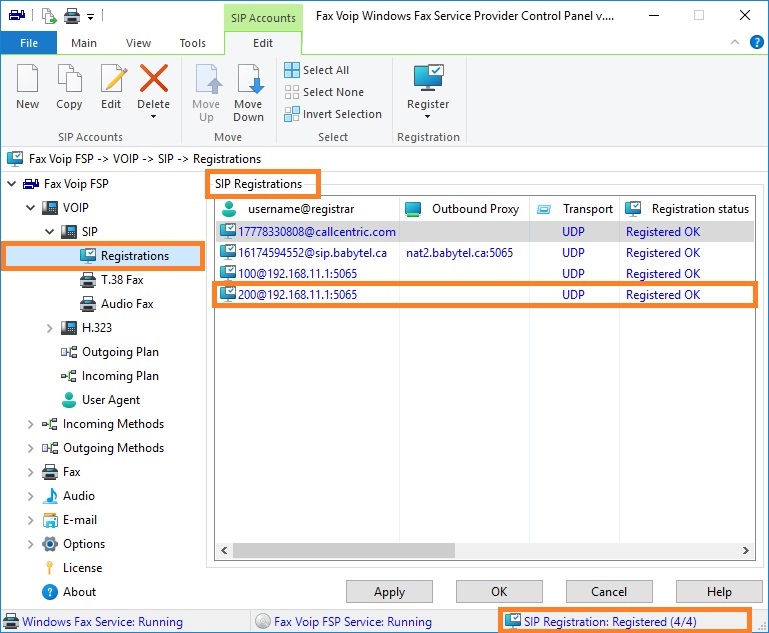Click the New SIP account icon

pyautogui.click(x=27, y=78)
